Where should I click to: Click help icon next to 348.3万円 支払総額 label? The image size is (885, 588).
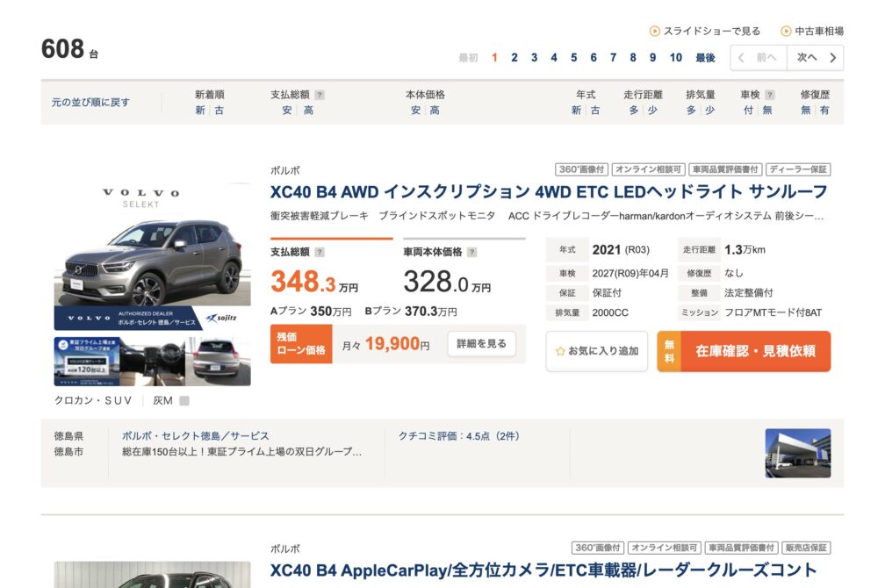click(x=320, y=252)
